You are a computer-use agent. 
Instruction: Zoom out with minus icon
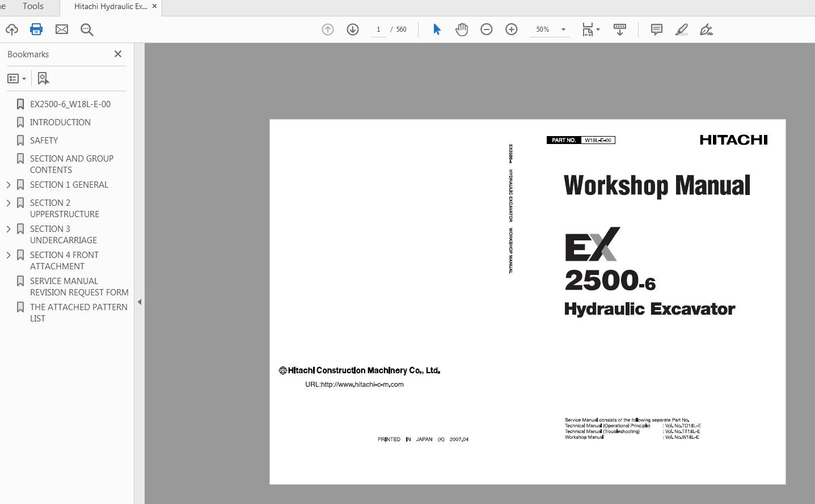487,29
